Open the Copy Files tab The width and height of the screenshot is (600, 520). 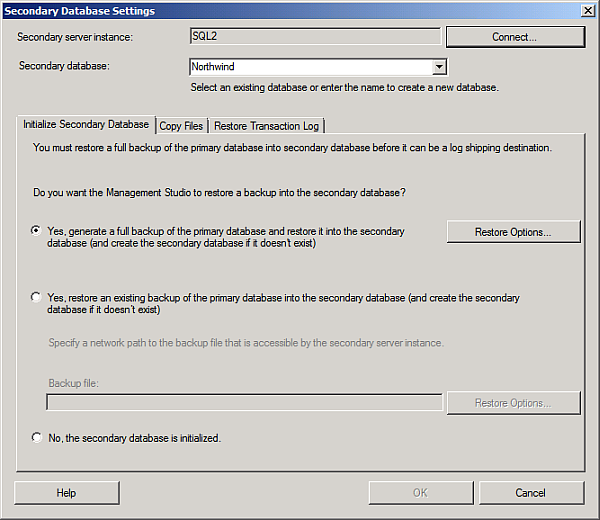click(181, 126)
